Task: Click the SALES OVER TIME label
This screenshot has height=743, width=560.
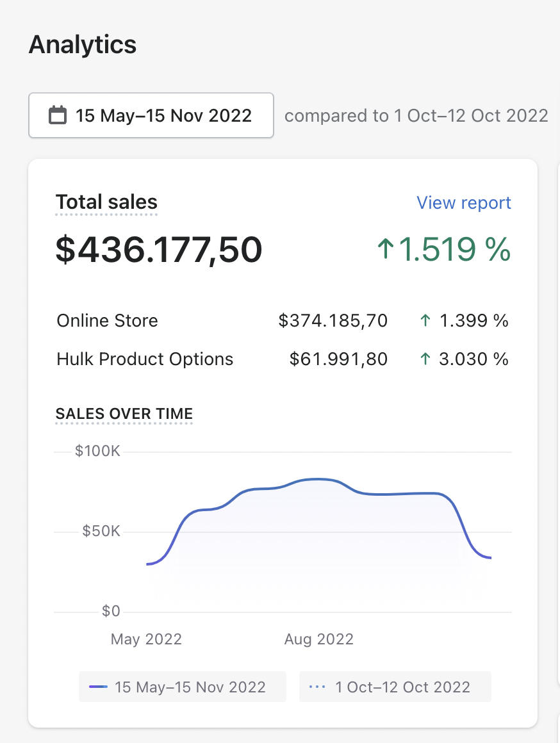Action: tap(124, 414)
